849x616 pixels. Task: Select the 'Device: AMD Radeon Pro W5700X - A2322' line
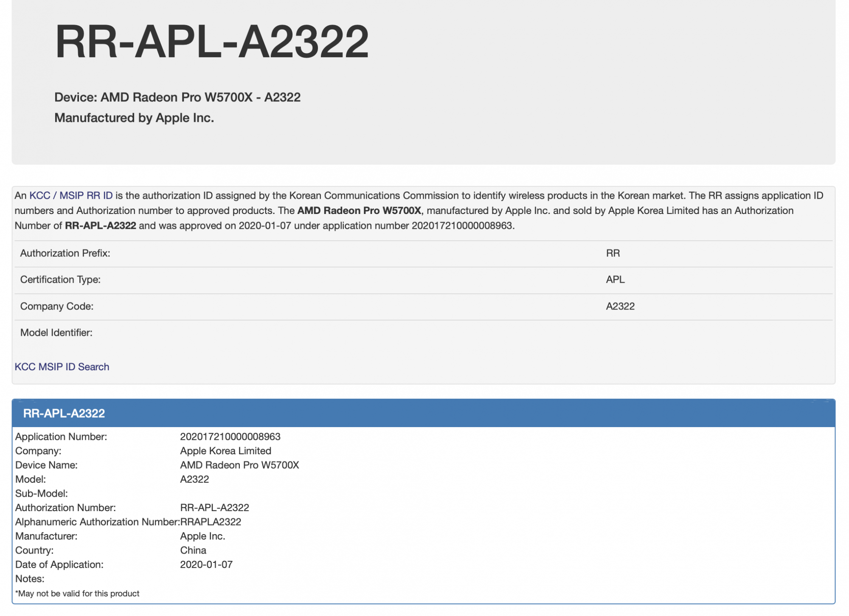coord(177,97)
